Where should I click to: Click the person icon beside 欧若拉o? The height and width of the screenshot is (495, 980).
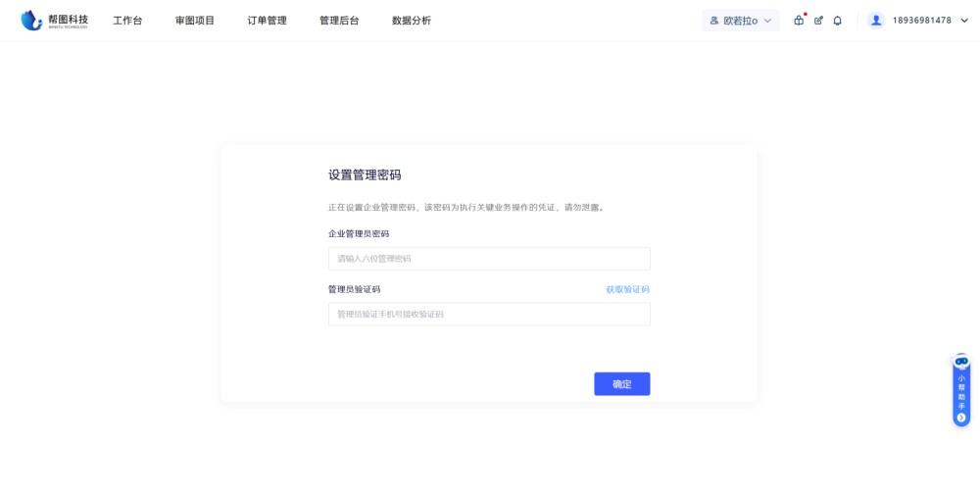[714, 21]
